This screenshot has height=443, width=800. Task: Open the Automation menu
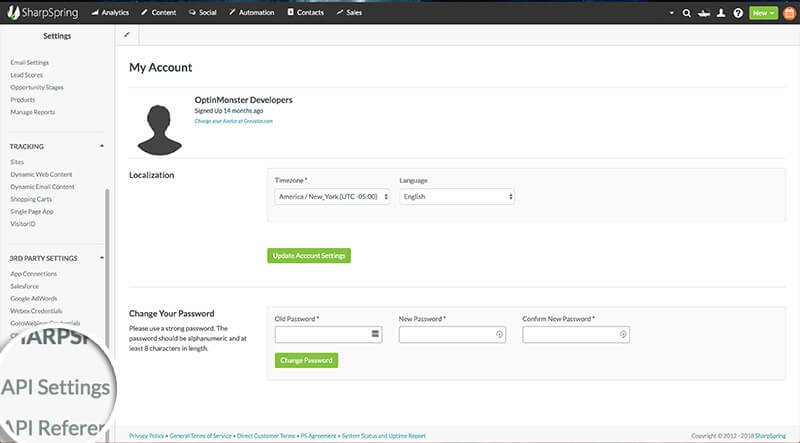click(252, 12)
